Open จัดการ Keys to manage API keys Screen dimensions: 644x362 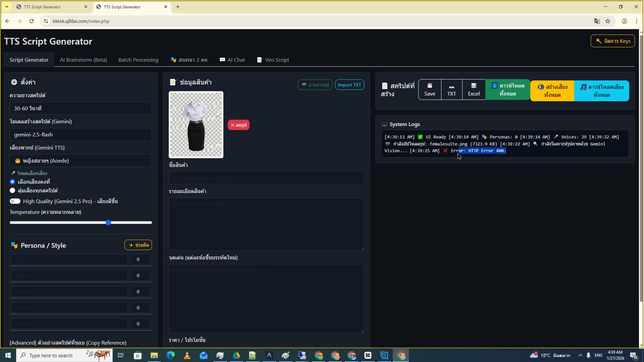(612, 41)
